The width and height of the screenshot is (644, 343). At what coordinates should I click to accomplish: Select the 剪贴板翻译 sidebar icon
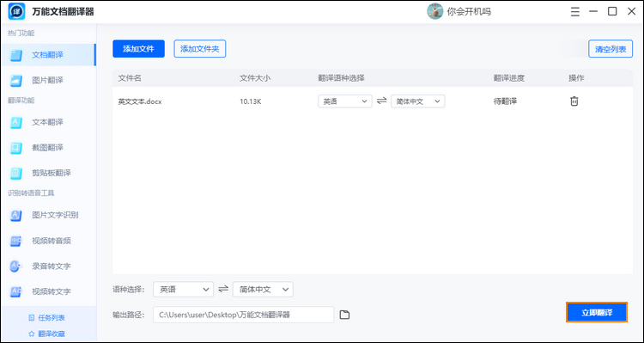click(16, 173)
